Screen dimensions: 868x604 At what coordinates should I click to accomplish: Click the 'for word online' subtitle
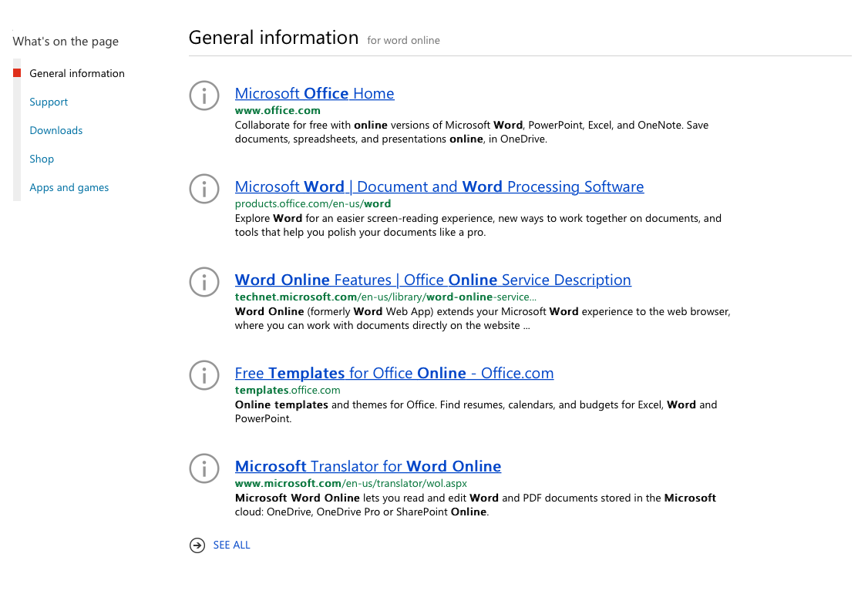click(x=404, y=40)
